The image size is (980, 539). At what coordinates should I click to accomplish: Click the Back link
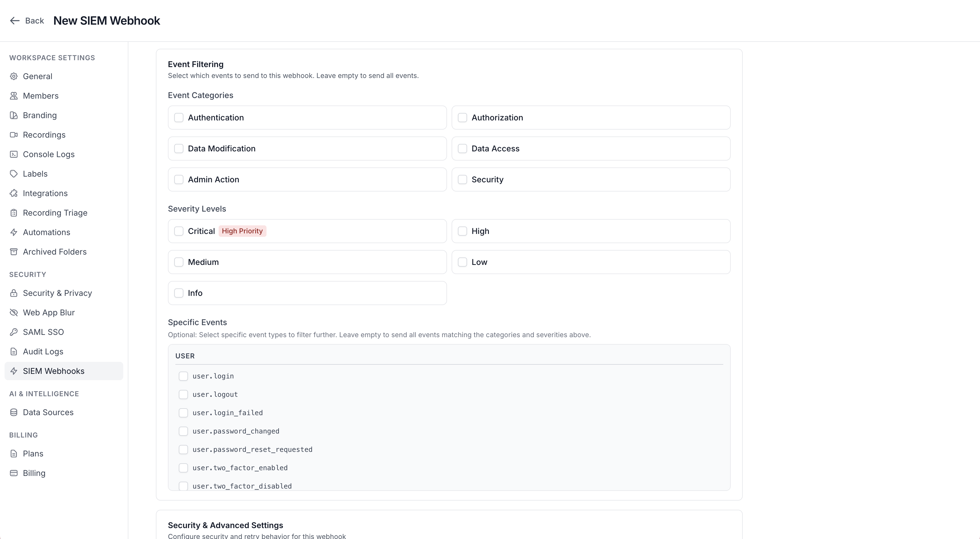coord(34,21)
